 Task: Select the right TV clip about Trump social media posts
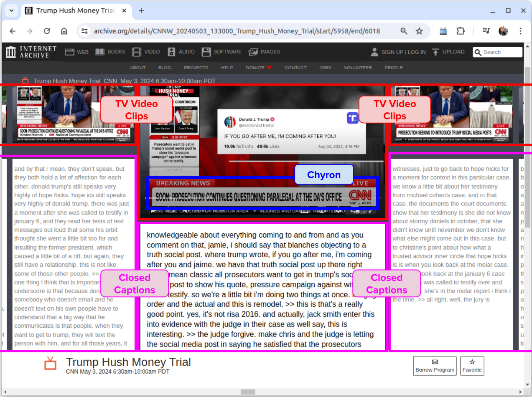point(452,114)
